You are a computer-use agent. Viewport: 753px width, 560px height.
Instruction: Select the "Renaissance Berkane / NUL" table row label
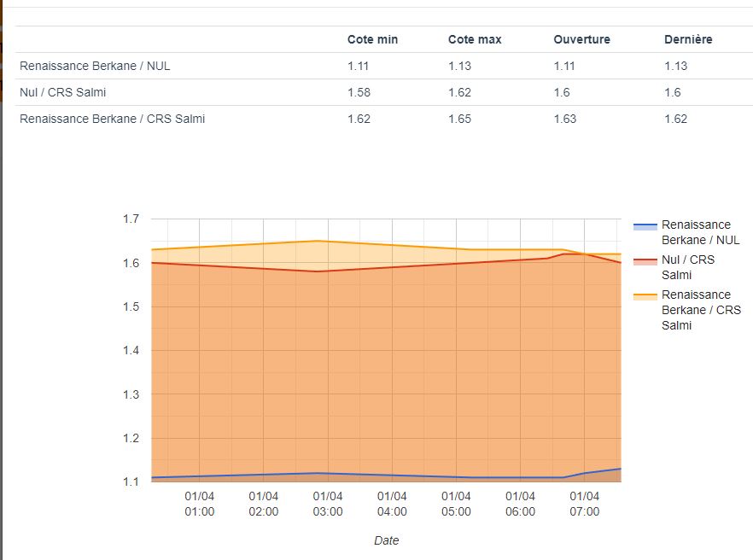95,66
